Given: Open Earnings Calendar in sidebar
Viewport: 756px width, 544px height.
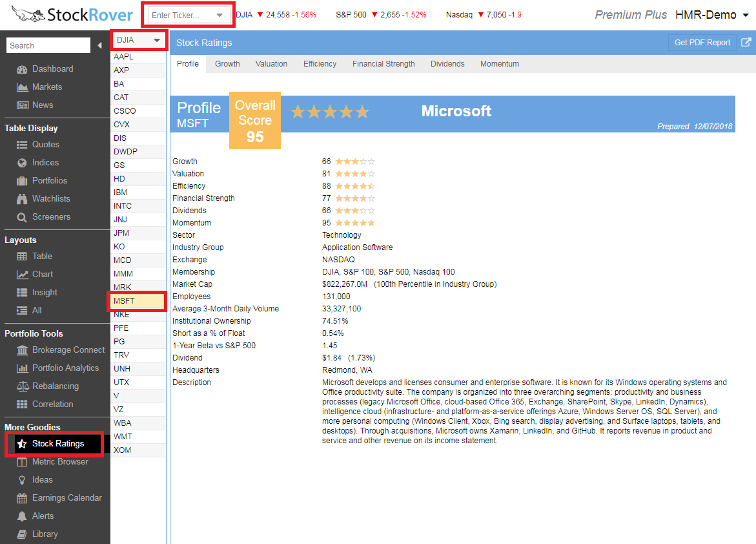Looking at the screenshot, I should [66, 498].
